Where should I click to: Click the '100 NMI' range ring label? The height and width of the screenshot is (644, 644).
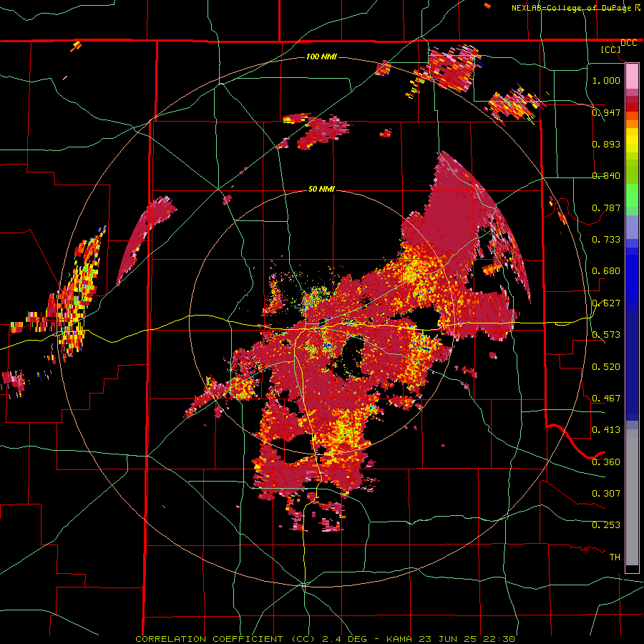pos(321,57)
